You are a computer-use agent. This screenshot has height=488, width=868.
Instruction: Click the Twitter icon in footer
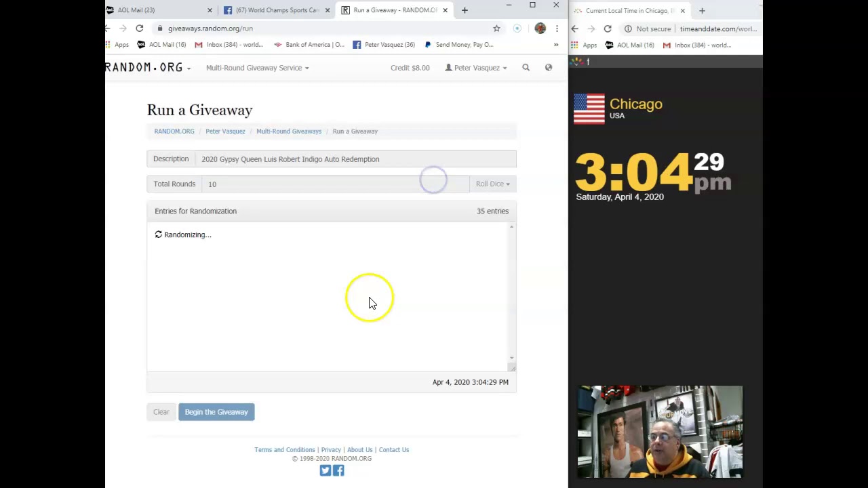(x=325, y=470)
